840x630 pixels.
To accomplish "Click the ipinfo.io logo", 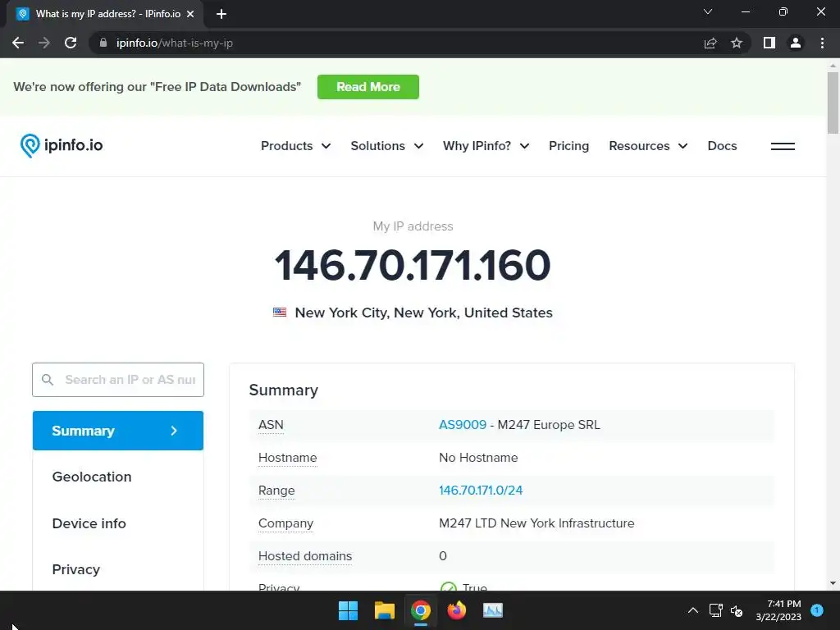I will pyautogui.click(x=62, y=145).
